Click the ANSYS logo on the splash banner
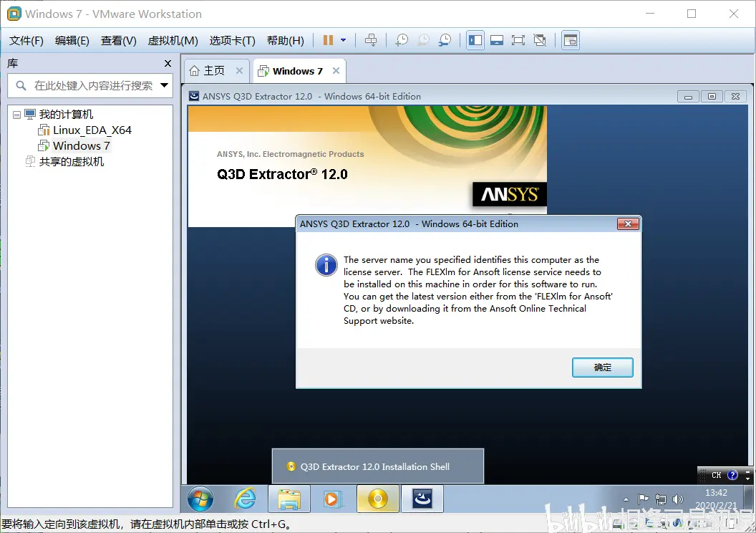This screenshot has height=533, width=756. click(x=510, y=194)
